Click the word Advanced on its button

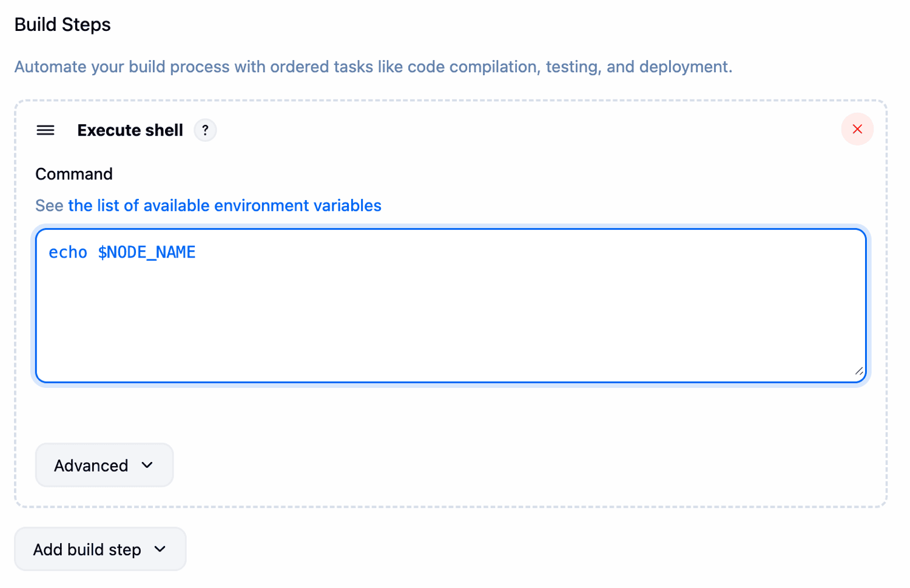pos(91,466)
